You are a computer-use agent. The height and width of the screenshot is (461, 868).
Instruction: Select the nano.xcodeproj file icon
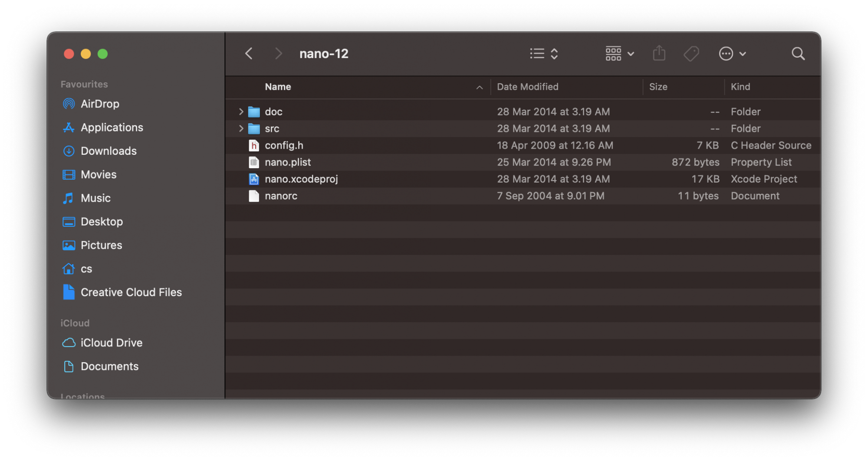[254, 179]
